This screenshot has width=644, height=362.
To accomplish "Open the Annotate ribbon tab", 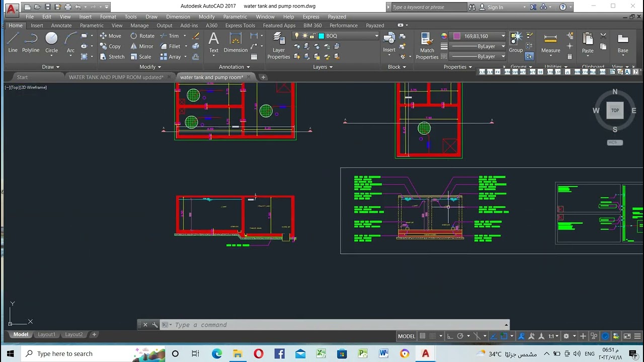I will [61, 25].
